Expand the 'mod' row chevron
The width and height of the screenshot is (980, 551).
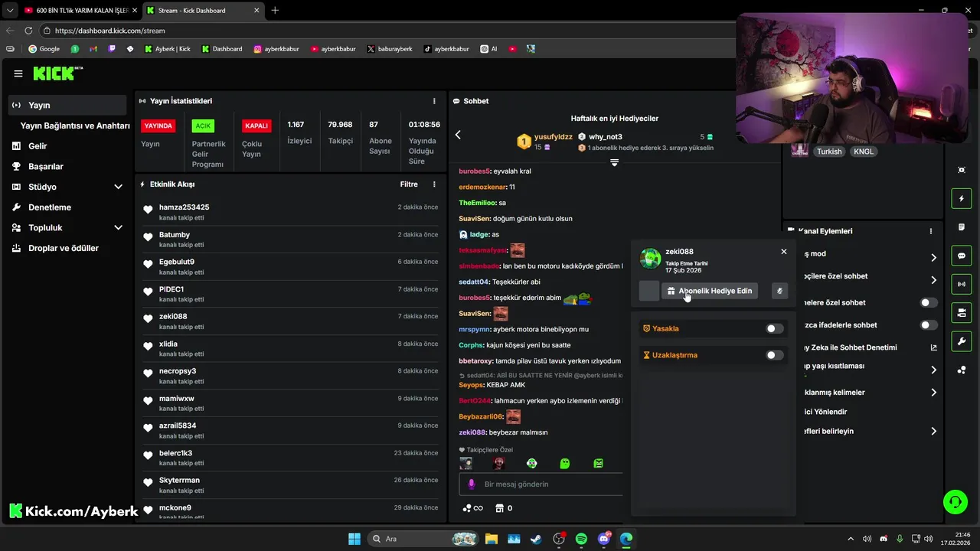point(933,258)
